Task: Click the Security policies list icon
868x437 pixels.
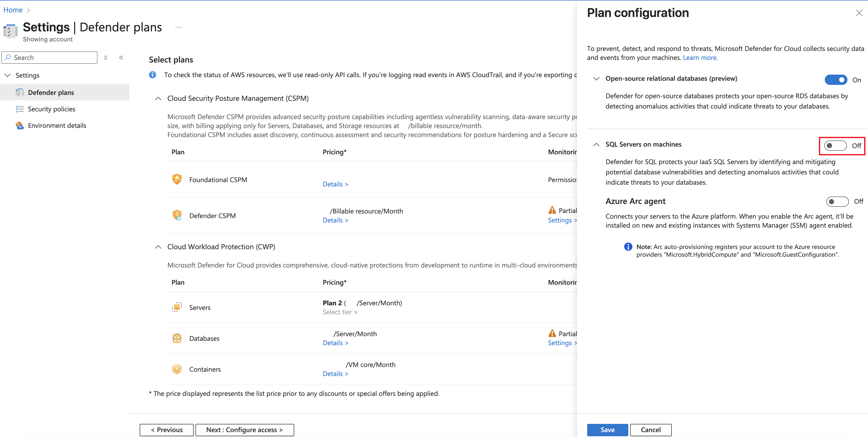Action: pyautogui.click(x=20, y=109)
